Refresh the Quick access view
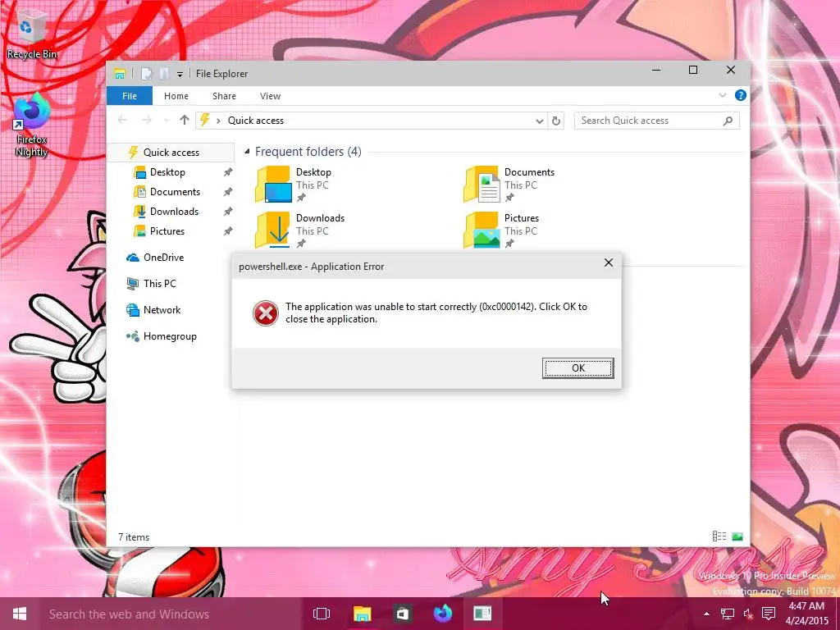The width and height of the screenshot is (840, 630). point(556,121)
